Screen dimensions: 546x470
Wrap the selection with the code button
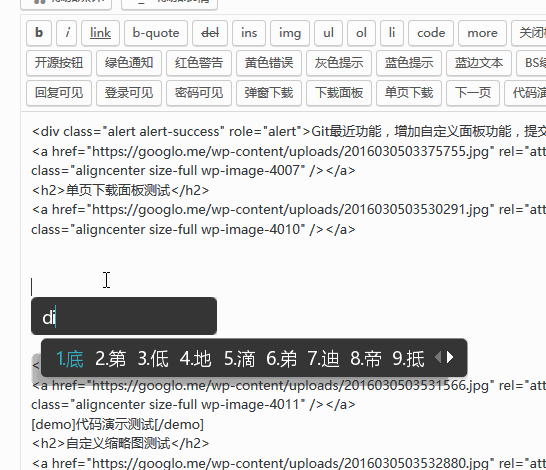pos(431,33)
